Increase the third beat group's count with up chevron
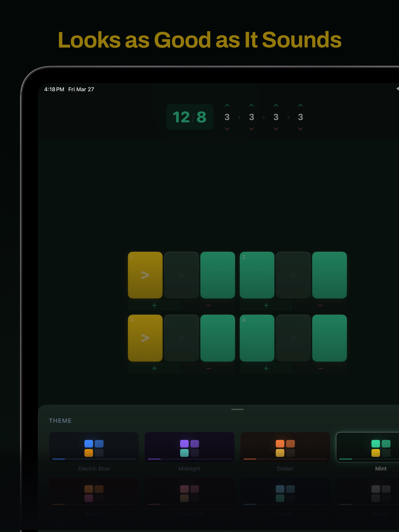399x532 pixels. [276, 105]
